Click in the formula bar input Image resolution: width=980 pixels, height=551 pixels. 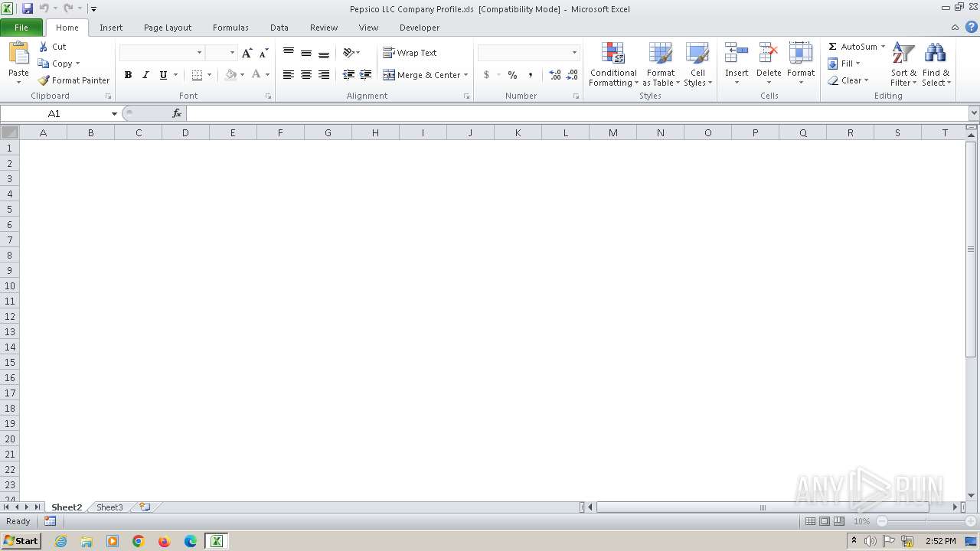pos(577,113)
